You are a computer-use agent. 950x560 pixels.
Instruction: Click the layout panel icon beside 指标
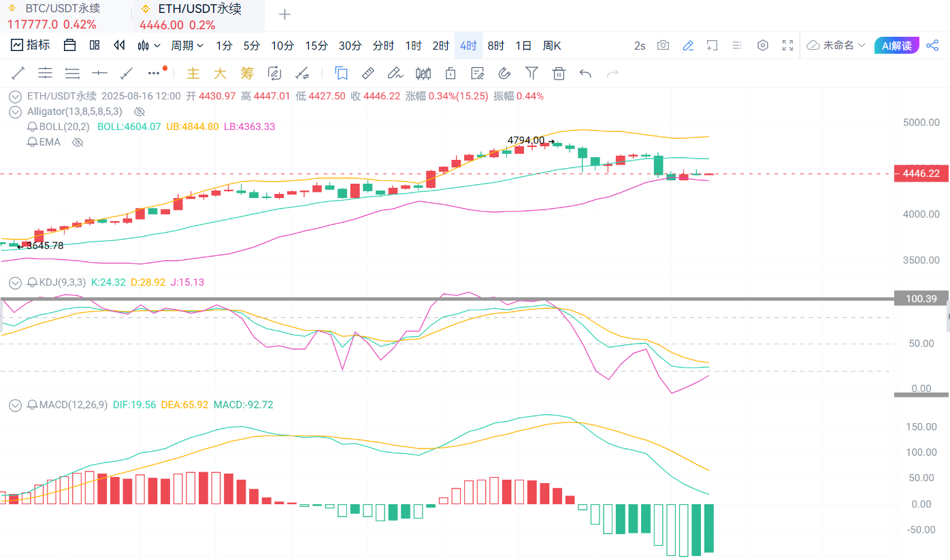click(69, 46)
